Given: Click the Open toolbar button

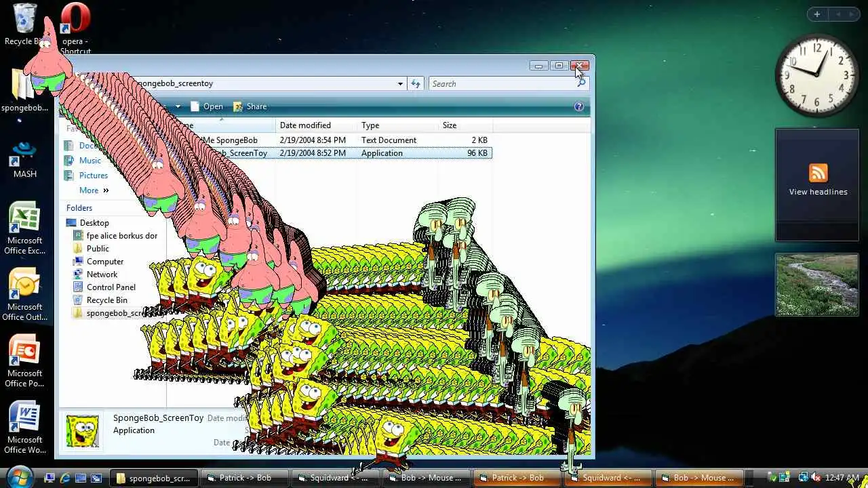Looking at the screenshot, I should click(x=206, y=106).
